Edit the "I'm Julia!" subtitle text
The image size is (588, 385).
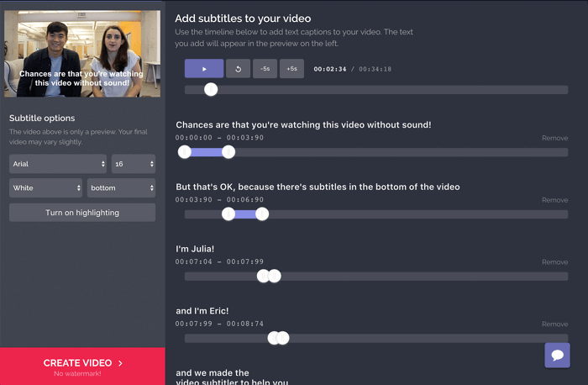[195, 249]
